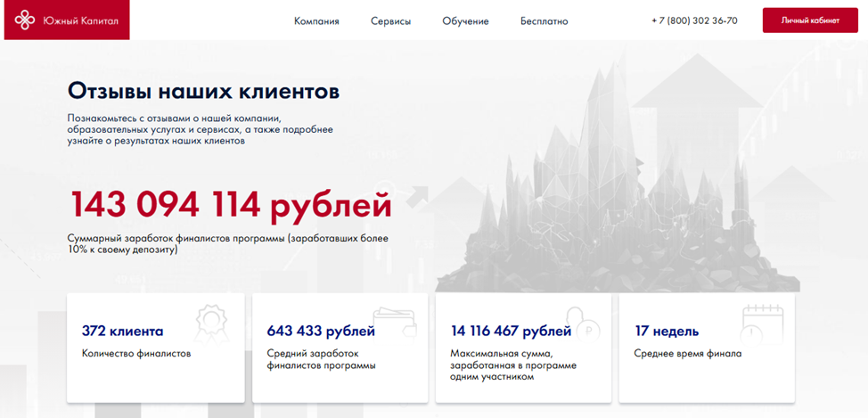Open the Компания menu
The height and width of the screenshot is (418, 868).
tap(316, 21)
